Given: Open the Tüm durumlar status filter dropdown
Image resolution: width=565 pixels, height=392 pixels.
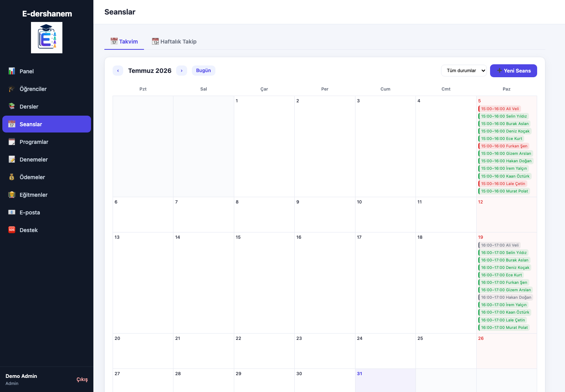Looking at the screenshot, I should coord(464,71).
